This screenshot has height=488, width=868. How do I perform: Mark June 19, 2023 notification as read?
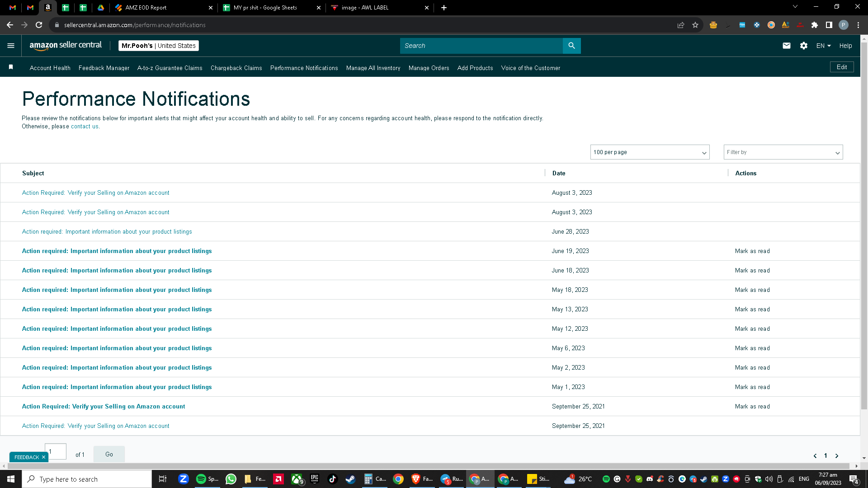click(752, 251)
